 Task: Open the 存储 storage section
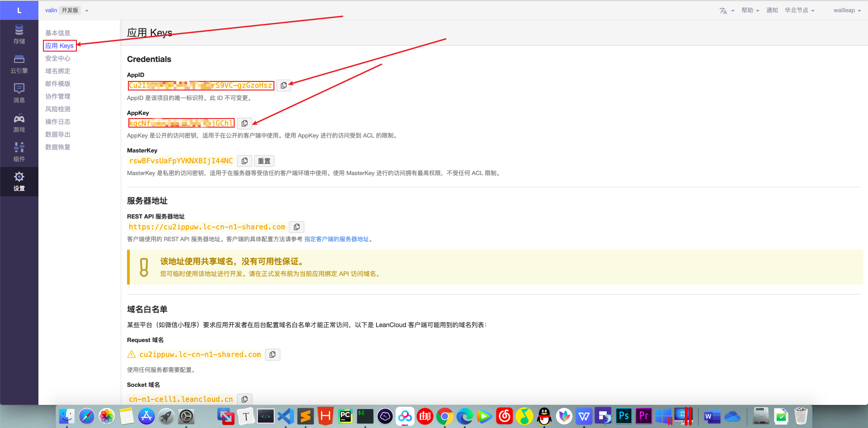click(19, 34)
